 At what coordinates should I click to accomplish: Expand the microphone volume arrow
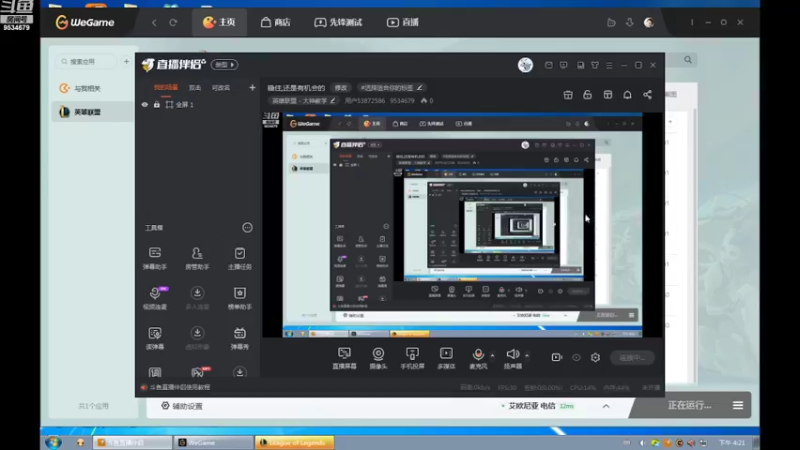coord(492,355)
